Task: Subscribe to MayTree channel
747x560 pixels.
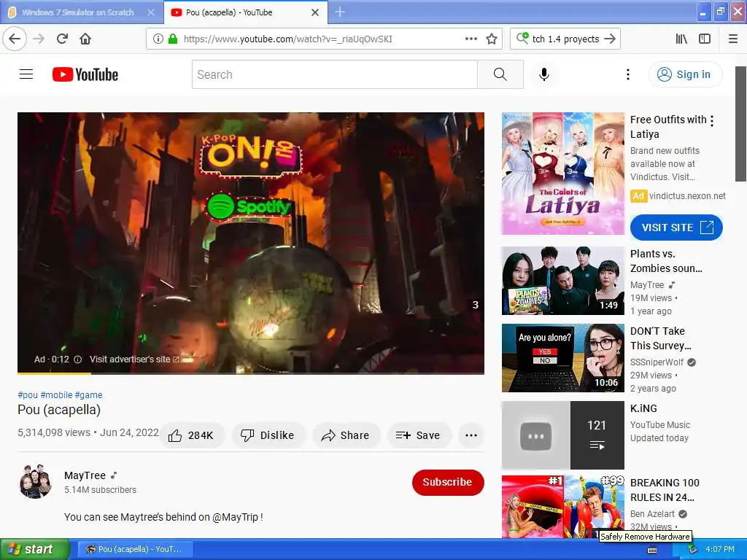Action: (448, 483)
